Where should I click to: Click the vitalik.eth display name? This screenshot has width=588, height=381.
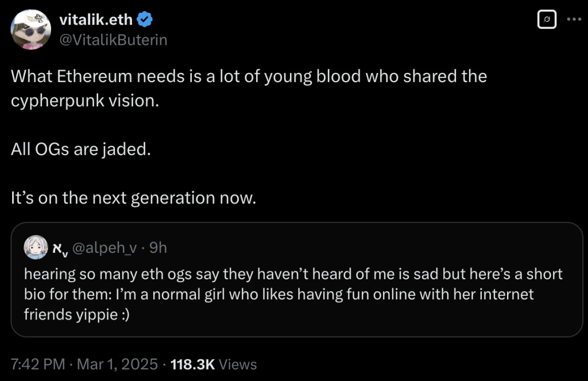pos(96,20)
